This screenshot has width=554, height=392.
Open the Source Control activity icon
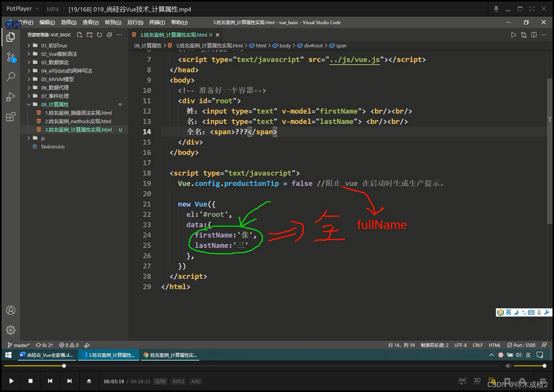(x=11, y=57)
